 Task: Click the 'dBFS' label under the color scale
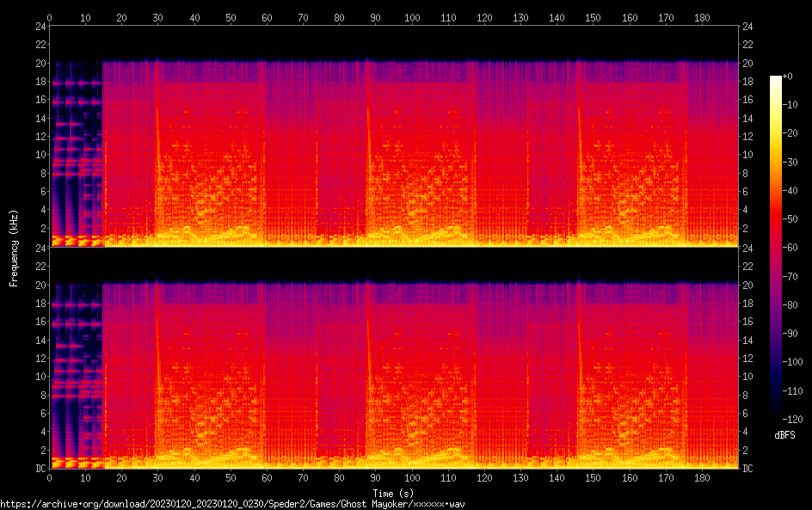(x=784, y=436)
